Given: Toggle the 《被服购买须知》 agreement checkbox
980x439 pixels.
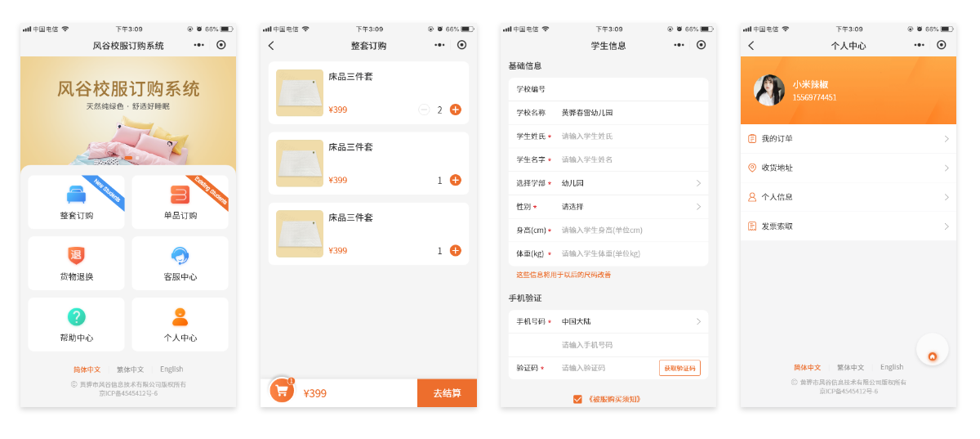Looking at the screenshot, I should tap(577, 399).
